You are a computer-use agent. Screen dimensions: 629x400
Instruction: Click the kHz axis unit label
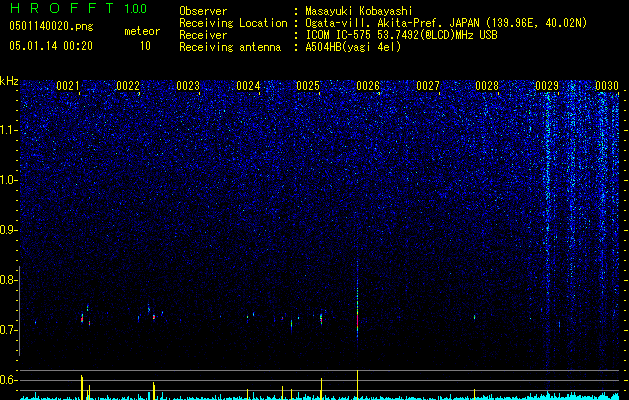click(9, 81)
